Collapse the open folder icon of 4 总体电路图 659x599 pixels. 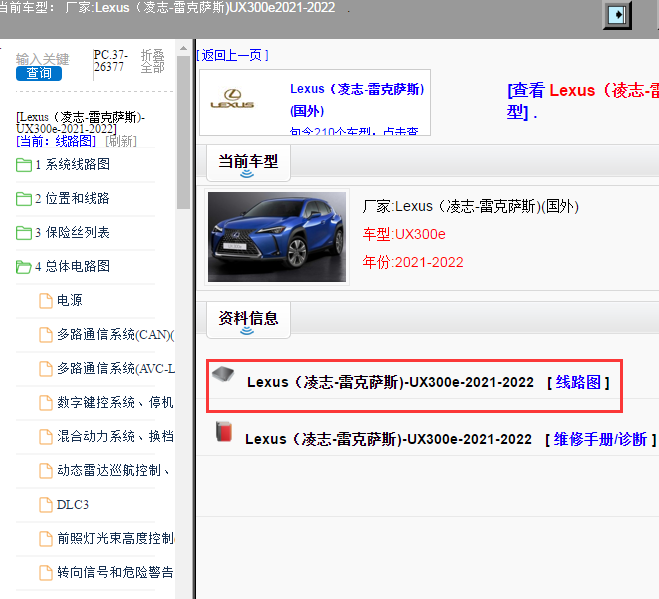(x=24, y=267)
